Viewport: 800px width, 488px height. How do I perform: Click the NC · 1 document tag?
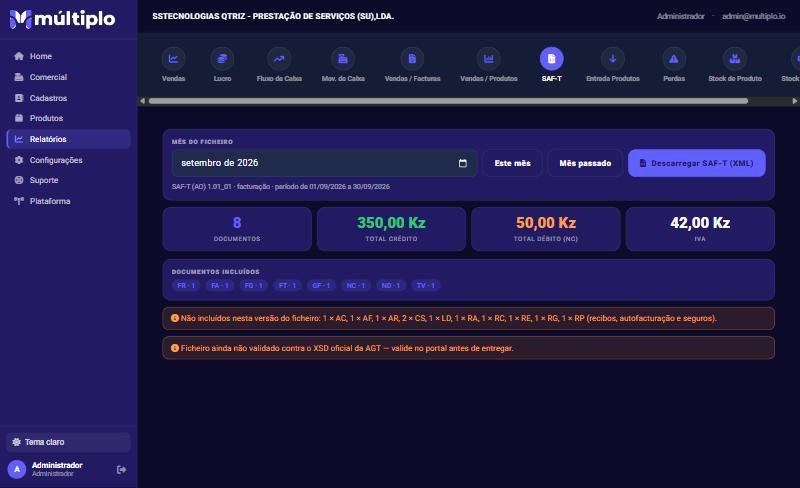[356, 285]
